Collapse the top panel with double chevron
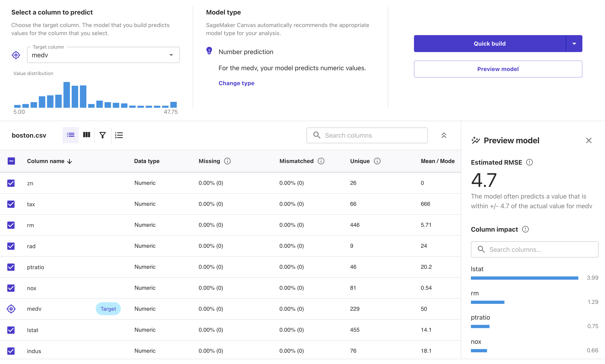Viewport: 605px width, 364px height. 444,135
